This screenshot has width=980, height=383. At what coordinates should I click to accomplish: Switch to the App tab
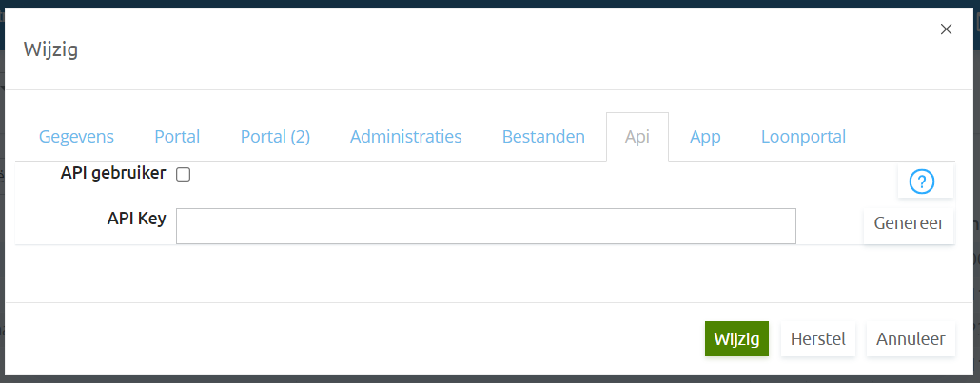click(705, 137)
